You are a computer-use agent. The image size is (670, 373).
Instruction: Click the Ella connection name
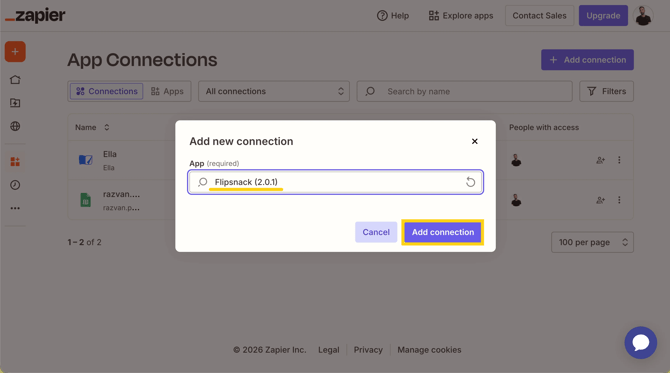[x=110, y=154]
